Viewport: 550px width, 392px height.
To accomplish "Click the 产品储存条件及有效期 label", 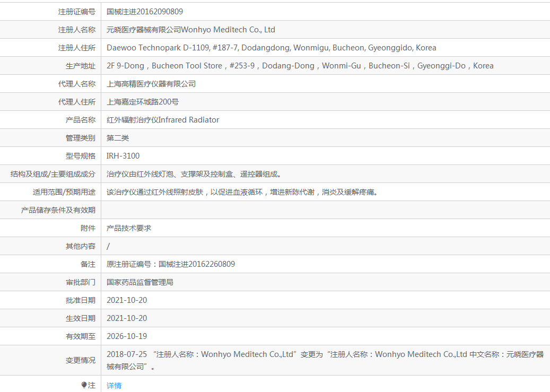I will click(x=58, y=210).
